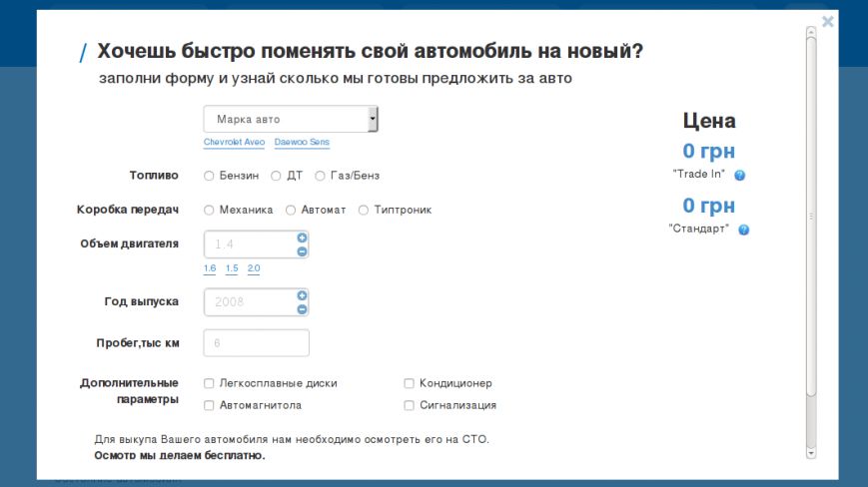Check Легкосплавные диски option

[x=209, y=383]
